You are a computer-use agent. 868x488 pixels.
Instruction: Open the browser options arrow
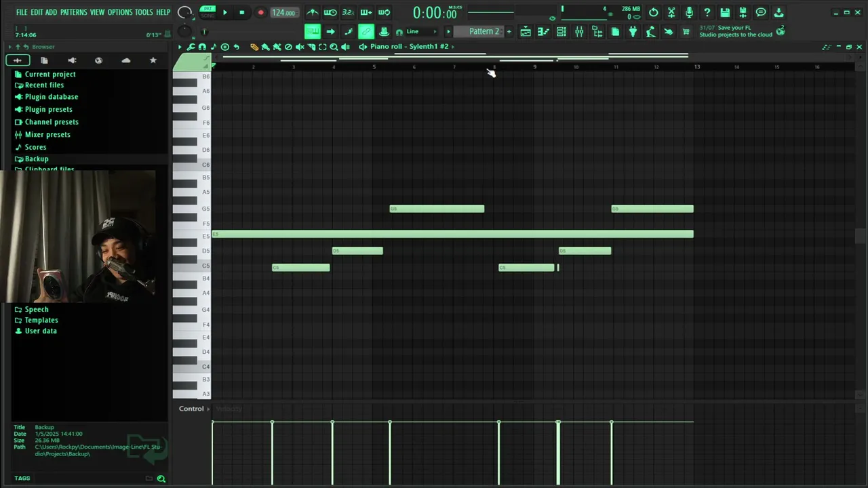tap(10, 47)
